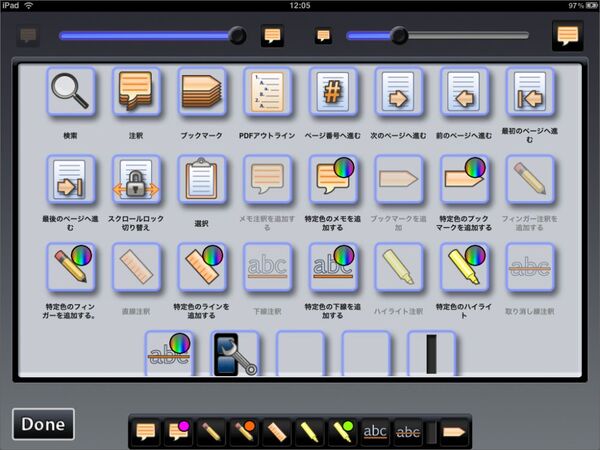Viewport: 600px width, 450px height.
Task: Tap the 最後のページへ進む icon
Action: pyautogui.click(x=70, y=179)
